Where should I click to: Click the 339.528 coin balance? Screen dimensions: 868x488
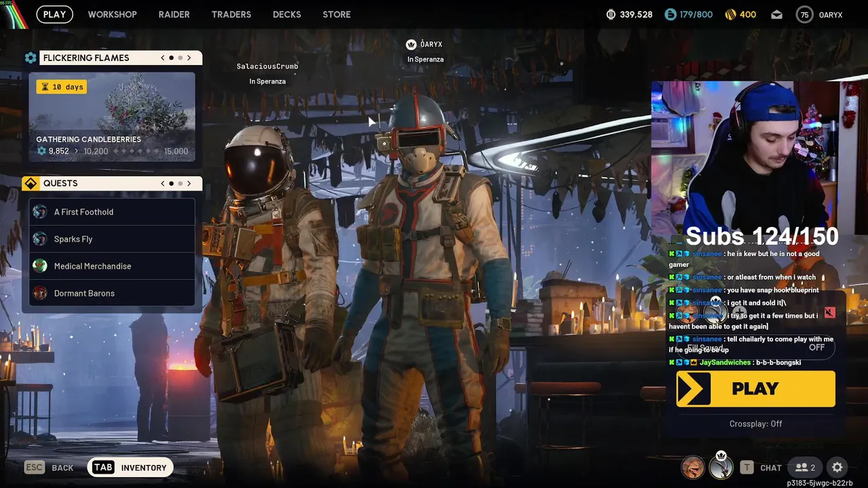pos(636,14)
